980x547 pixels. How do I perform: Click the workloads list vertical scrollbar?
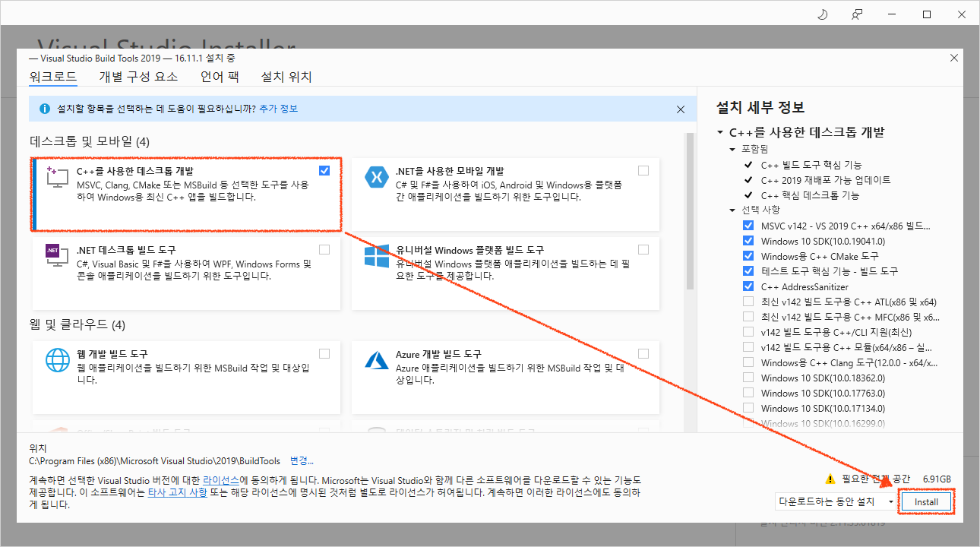pos(690,211)
